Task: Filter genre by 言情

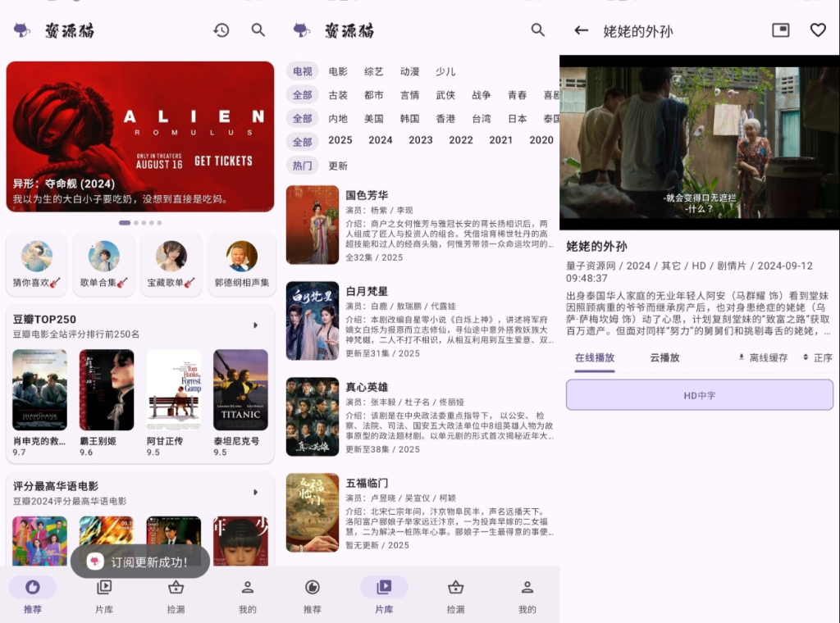Action: click(410, 95)
